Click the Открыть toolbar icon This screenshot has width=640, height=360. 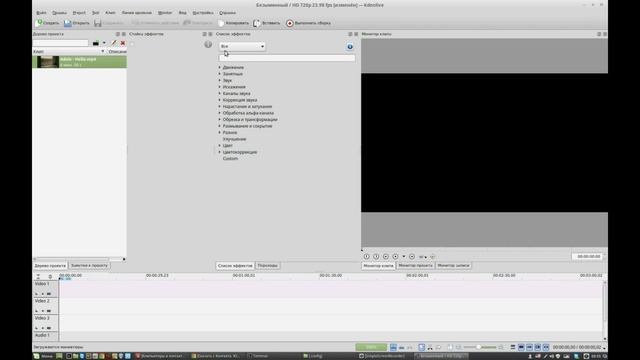pos(68,23)
